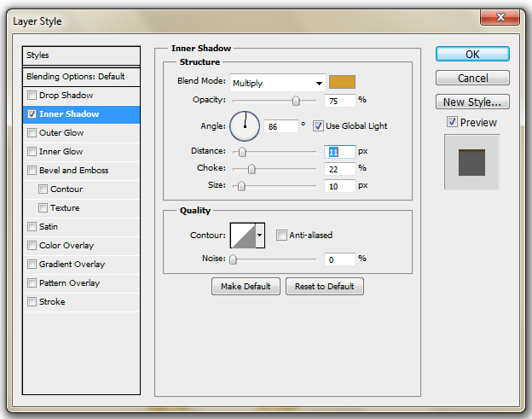
Task: Select Blending Options: Default entry
Action: click(x=75, y=77)
